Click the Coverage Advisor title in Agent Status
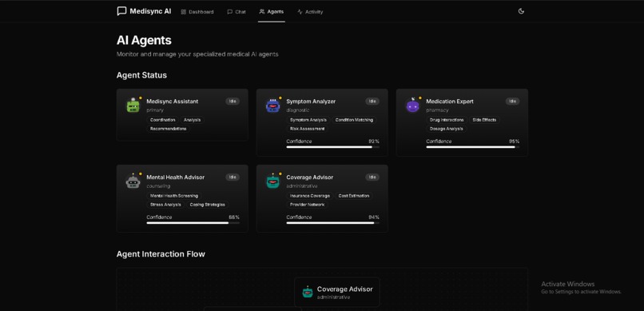 [310, 177]
